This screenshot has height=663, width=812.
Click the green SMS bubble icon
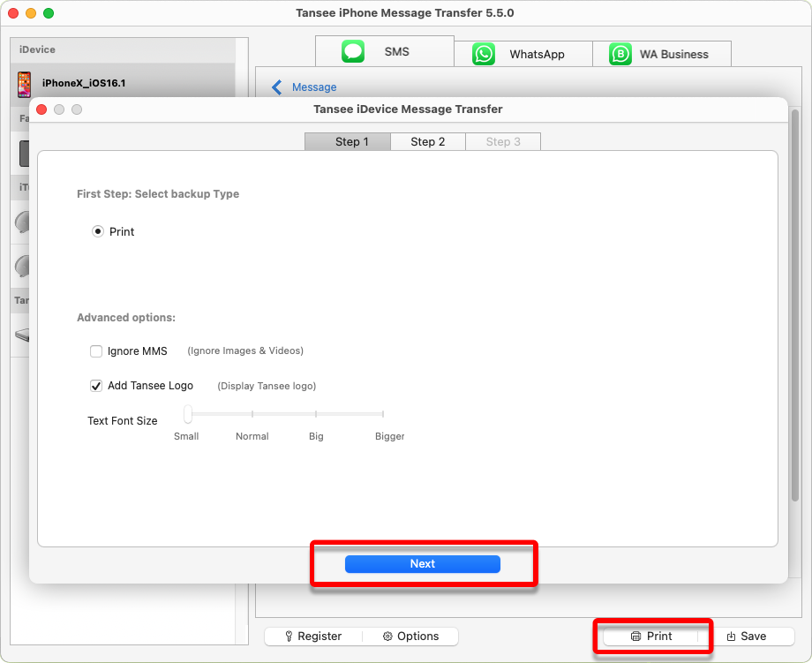pyautogui.click(x=353, y=51)
